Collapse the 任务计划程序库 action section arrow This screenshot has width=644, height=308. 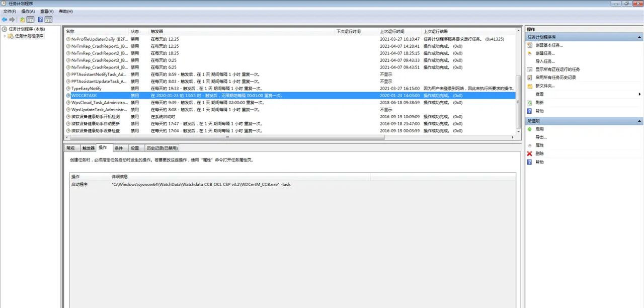(x=639, y=37)
